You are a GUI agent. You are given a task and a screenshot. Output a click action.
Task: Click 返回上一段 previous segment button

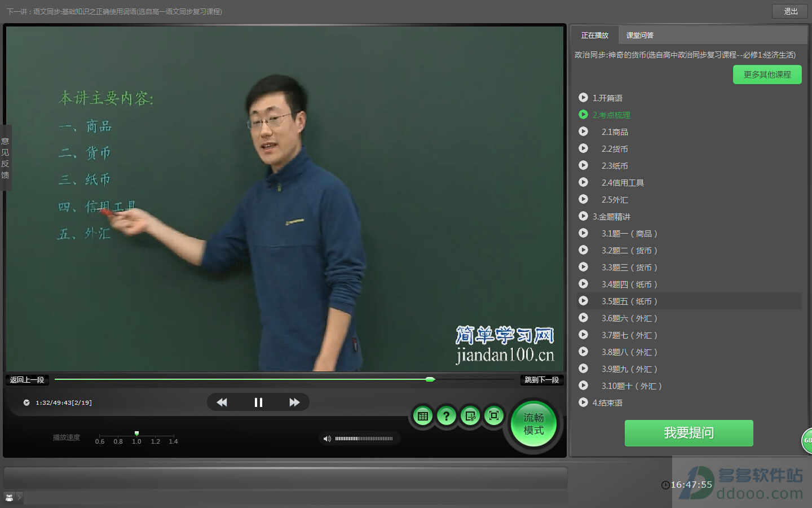(27, 380)
